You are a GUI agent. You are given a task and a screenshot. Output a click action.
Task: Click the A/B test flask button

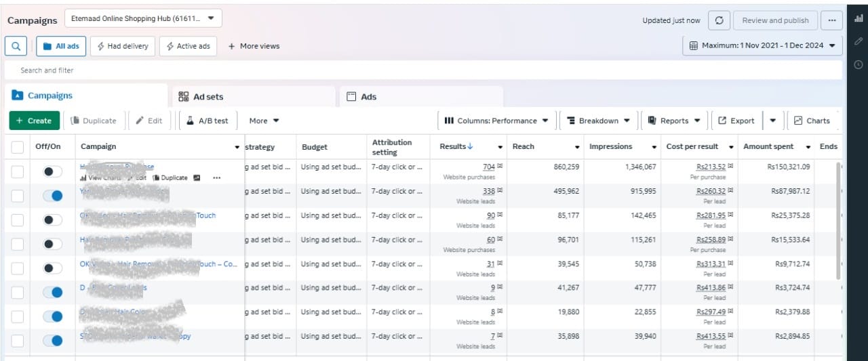208,121
